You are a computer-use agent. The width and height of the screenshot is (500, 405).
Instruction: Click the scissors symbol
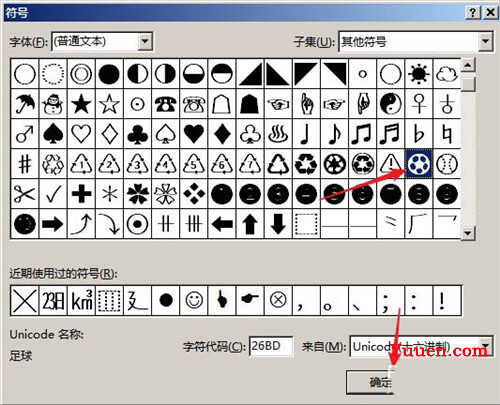(25, 194)
